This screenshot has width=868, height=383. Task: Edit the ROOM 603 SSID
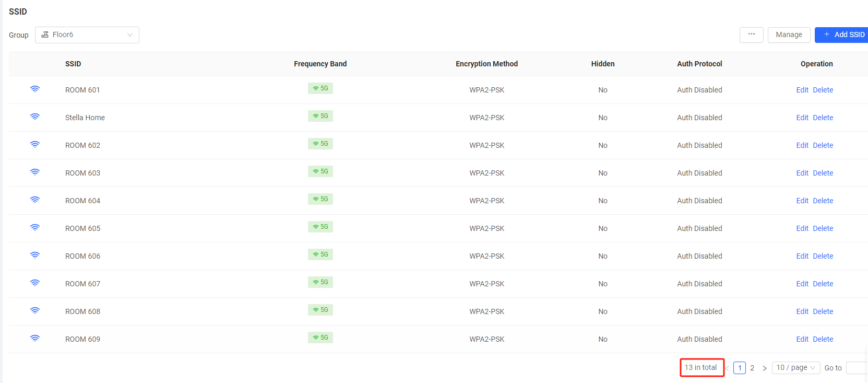click(802, 173)
